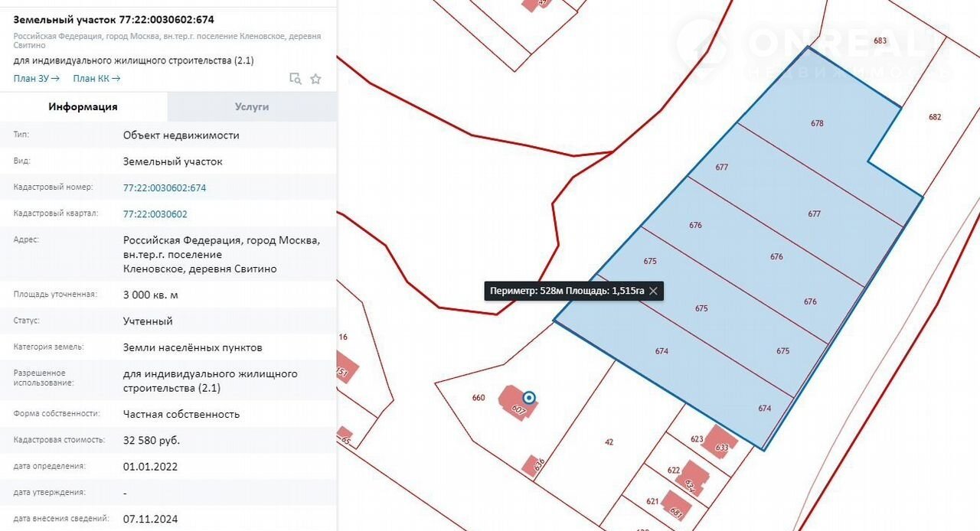
Task: Select building 633 on the map
Action: point(720,443)
